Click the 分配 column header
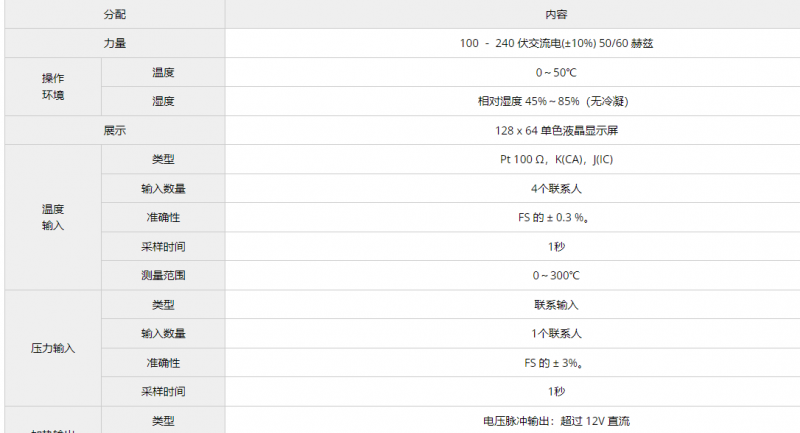 (x=115, y=15)
